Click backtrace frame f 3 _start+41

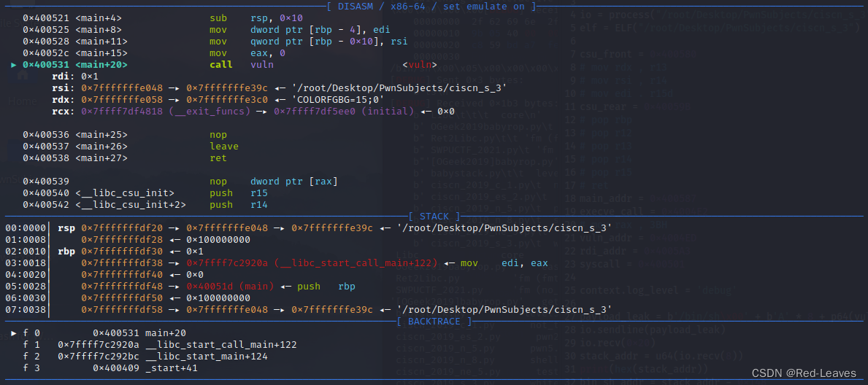(110, 367)
